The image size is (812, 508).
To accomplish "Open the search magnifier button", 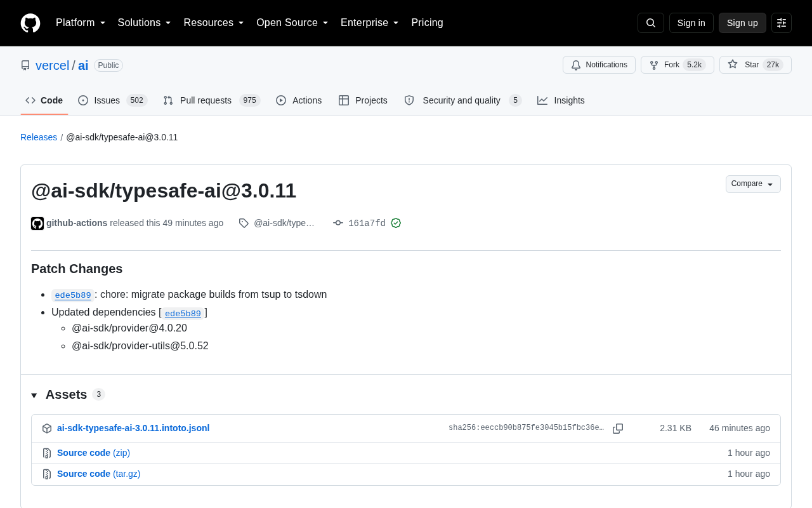I will 651,23.
